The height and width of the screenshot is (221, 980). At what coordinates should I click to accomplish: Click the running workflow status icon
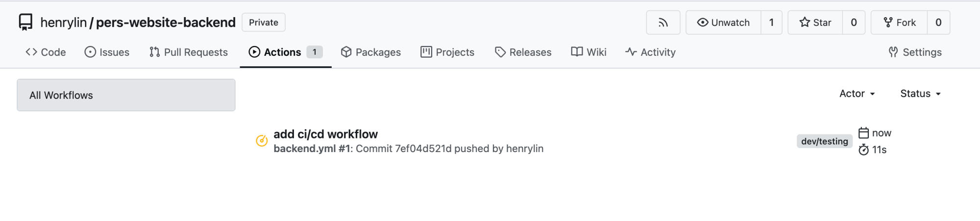(x=262, y=141)
